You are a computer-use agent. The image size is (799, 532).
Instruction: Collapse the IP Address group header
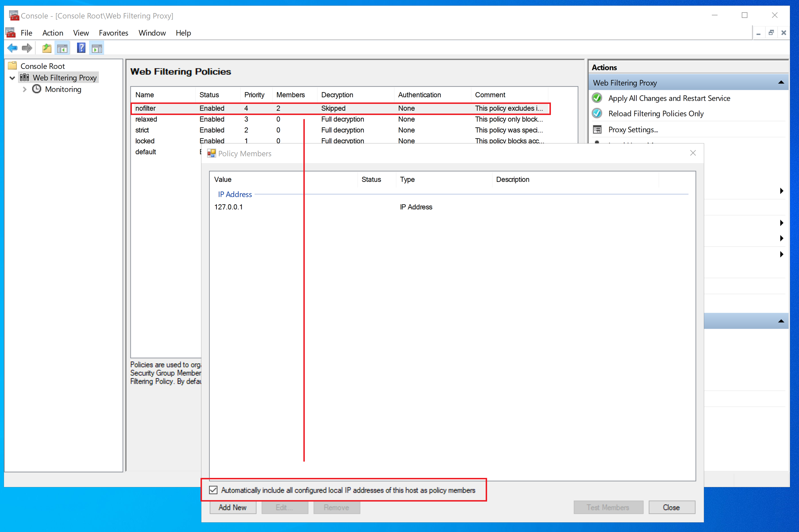234,194
